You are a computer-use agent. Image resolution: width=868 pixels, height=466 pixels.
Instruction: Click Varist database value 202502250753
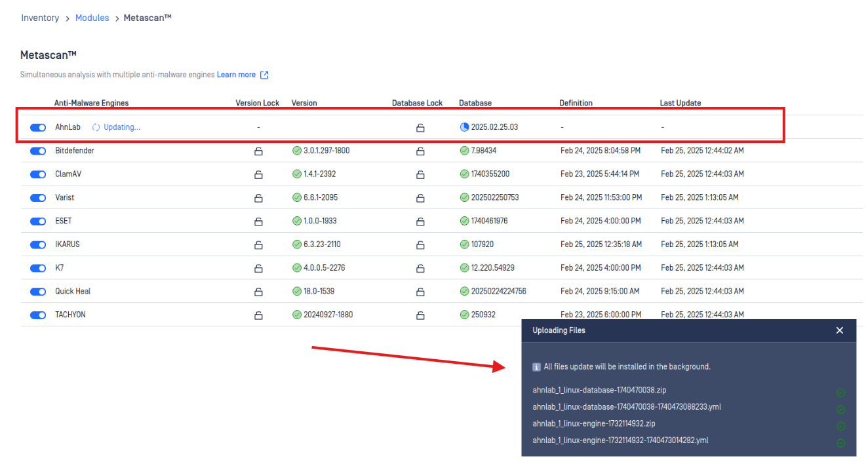coord(495,197)
